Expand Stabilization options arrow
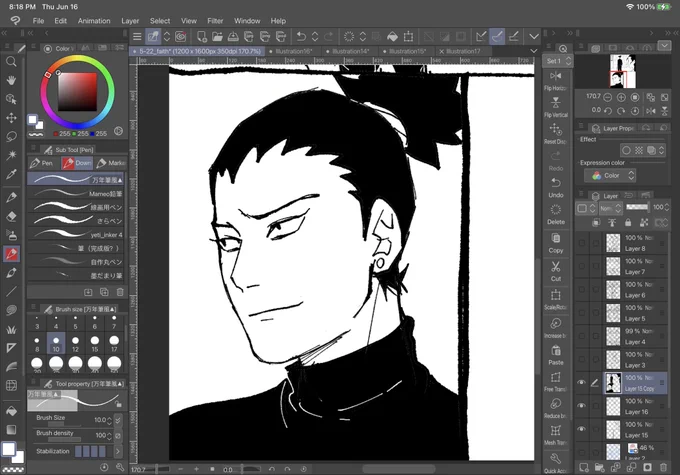The width and height of the screenshot is (680, 475). click(x=118, y=451)
